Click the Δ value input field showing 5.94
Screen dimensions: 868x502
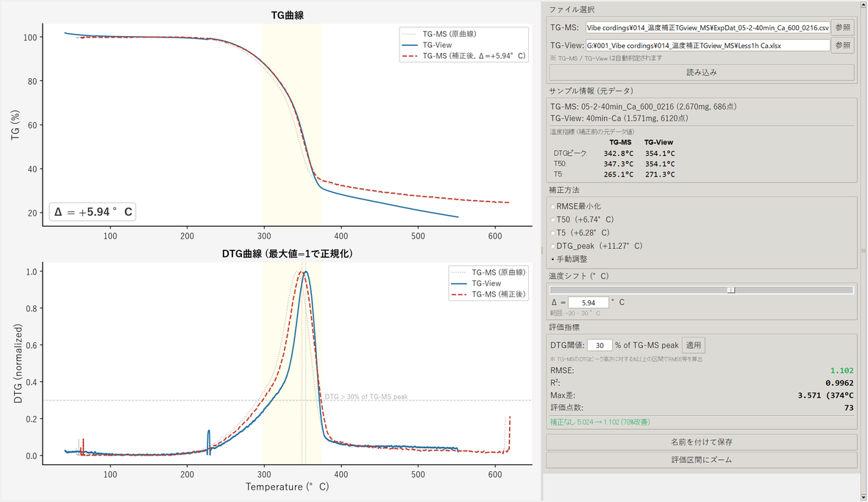coord(588,303)
